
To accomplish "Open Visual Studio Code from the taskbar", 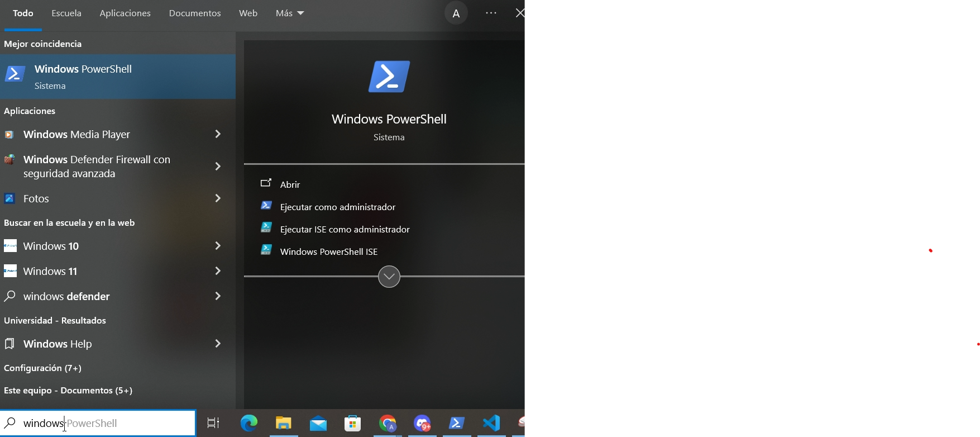I will click(x=491, y=423).
